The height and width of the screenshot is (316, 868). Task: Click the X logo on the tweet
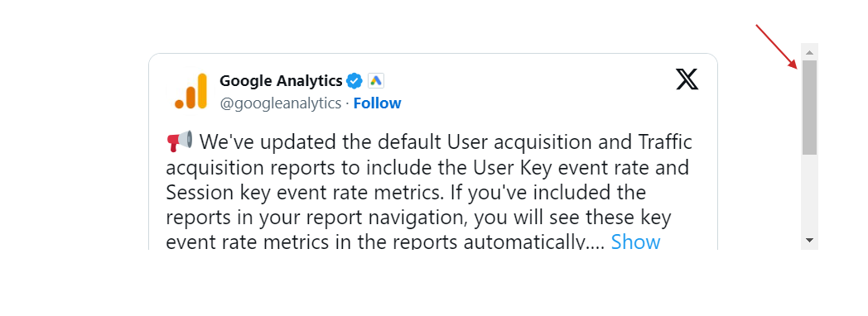687,79
